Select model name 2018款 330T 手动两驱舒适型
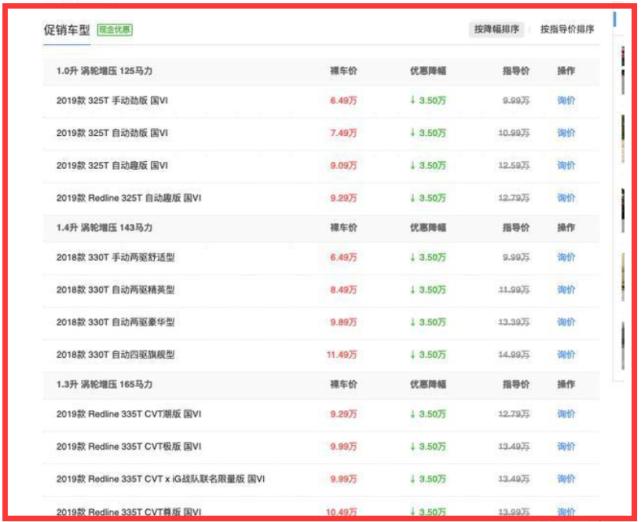641x522 pixels. coord(115,257)
